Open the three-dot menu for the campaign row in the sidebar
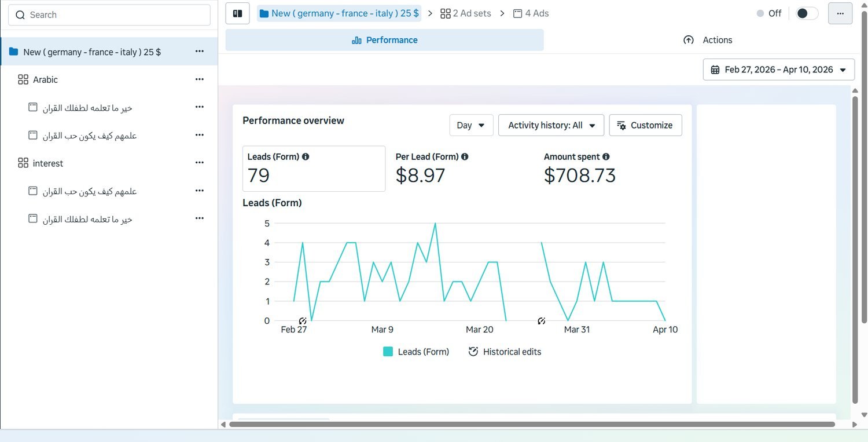 pos(200,52)
